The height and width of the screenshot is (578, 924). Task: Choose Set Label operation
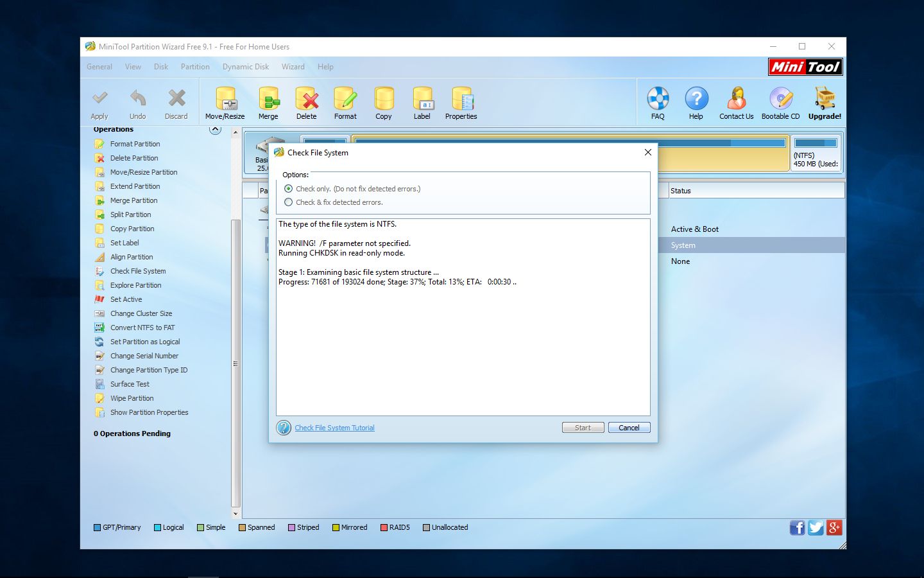click(x=124, y=243)
